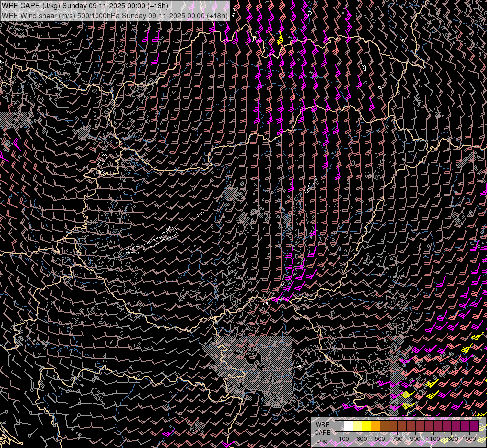
Task: Click the white swatch in CAPE legend
Action: (x=348, y=426)
